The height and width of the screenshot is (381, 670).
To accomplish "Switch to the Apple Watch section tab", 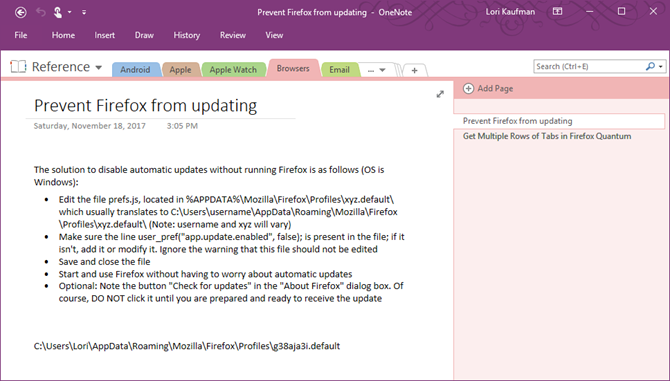I will 233,70.
